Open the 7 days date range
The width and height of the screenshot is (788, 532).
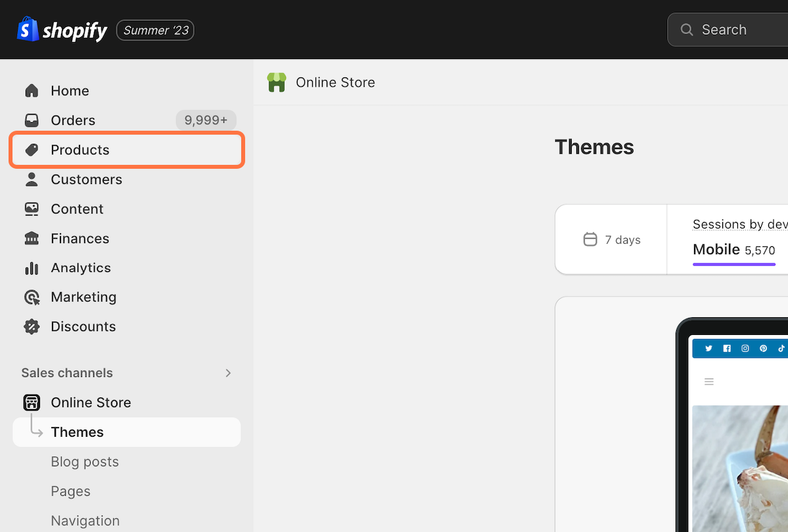tap(612, 240)
